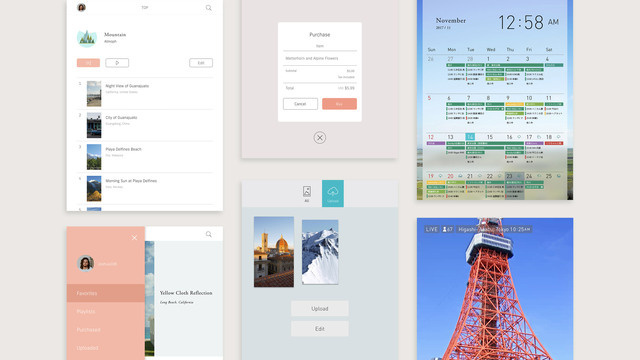Click the salmon Buy button
640x360 pixels.
(x=339, y=104)
